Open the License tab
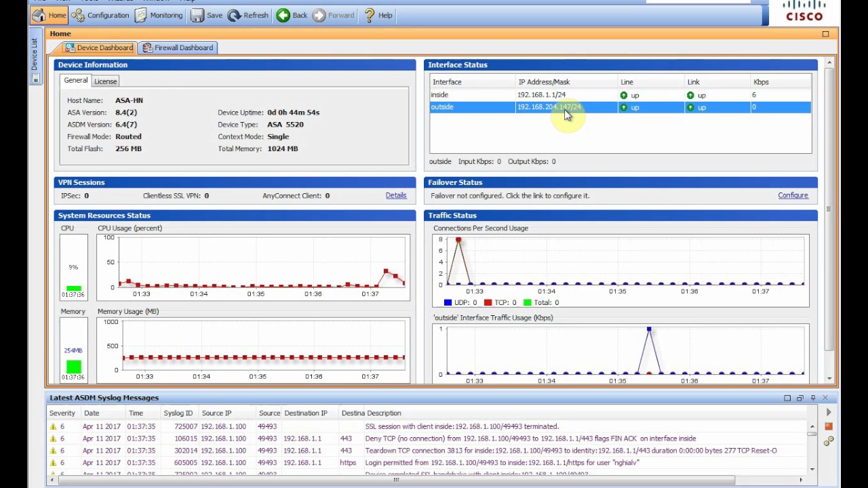Screen dimensions: 868x488 point(105,81)
